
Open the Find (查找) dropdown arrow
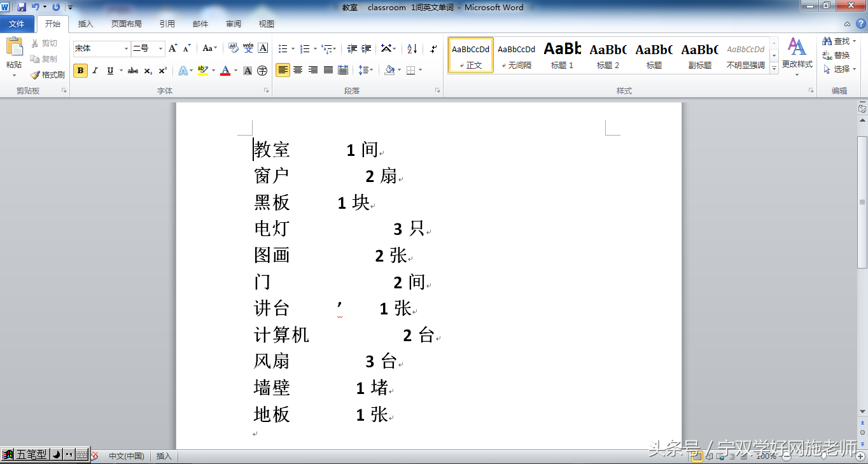(853, 41)
